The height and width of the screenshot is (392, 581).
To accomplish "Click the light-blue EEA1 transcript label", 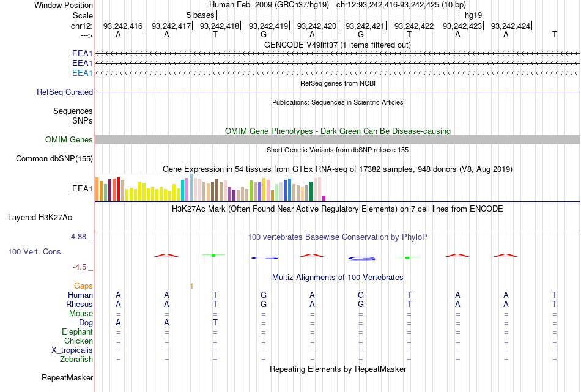I will click(x=83, y=73).
